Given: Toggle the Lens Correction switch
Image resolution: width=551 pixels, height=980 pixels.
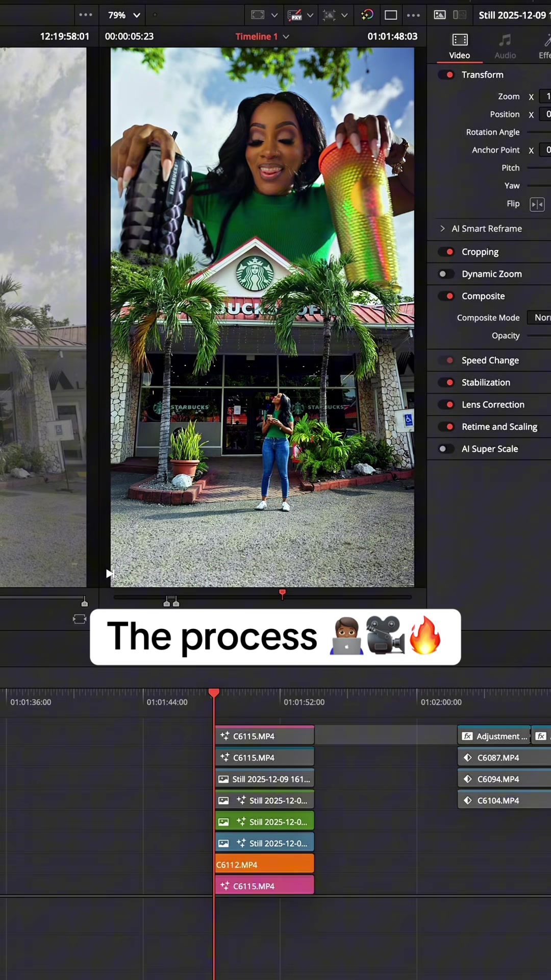Looking at the screenshot, I should click(446, 405).
